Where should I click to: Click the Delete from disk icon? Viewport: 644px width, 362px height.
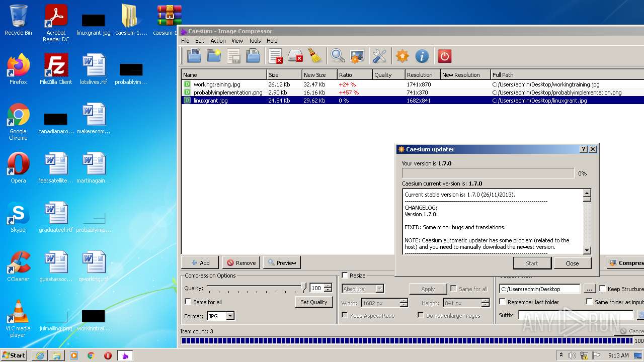pos(295,56)
